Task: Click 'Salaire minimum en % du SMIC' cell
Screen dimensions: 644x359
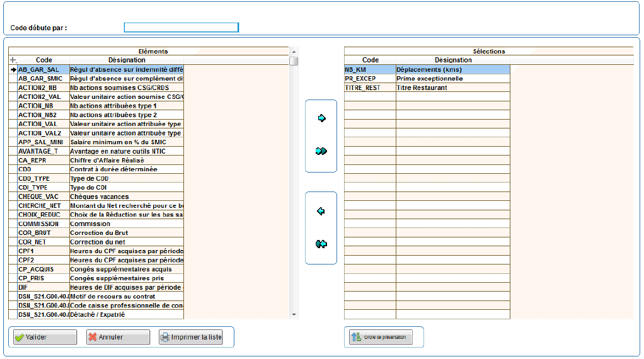Action: [x=127, y=142]
